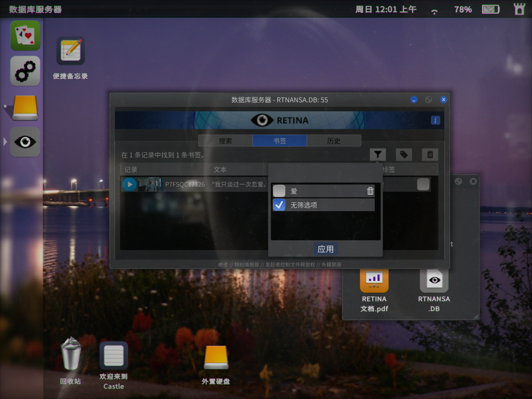The height and width of the screenshot is (399, 532).
Task: Switch to the 历史 tab
Action: coord(334,141)
